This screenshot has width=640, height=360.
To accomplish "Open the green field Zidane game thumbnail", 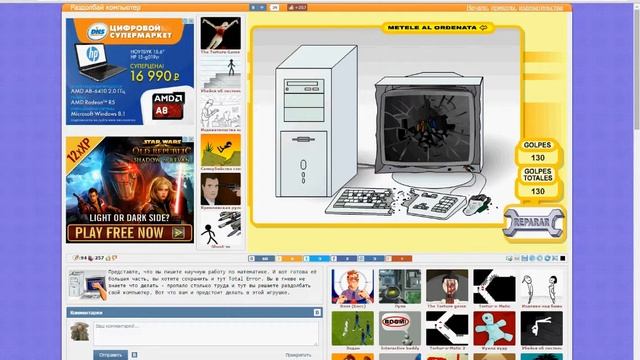I will [x=353, y=329].
